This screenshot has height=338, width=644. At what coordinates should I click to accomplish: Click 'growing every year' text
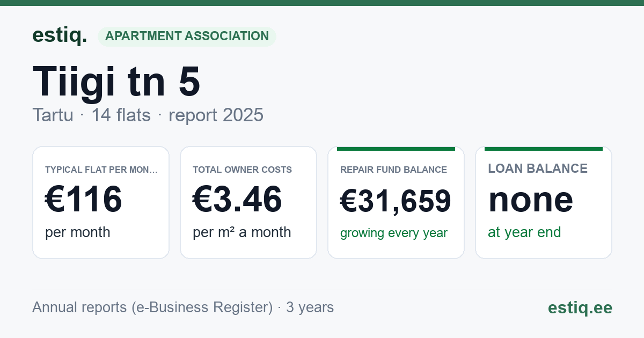pyautogui.click(x=394, y=233)
